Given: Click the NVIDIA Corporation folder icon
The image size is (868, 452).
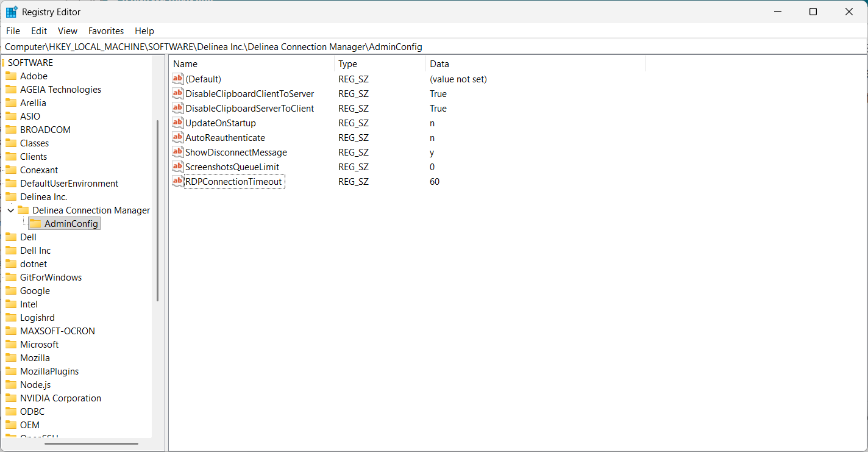Looking at the screenshot, I should tap(11, 398).
